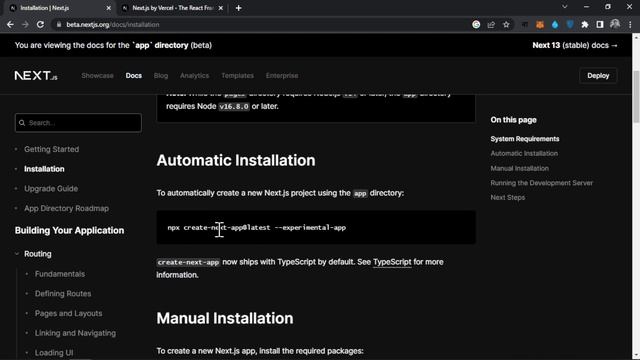Close the Installation | Next.js tab
Image resolution: width=640 pixels, height=360 pixels.
click(109, 8)
